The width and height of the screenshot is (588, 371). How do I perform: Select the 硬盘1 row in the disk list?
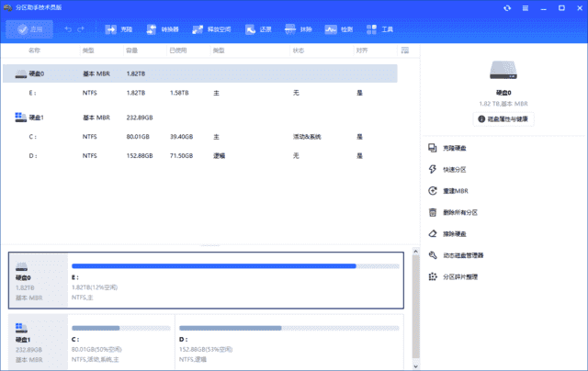click(35, 118)
